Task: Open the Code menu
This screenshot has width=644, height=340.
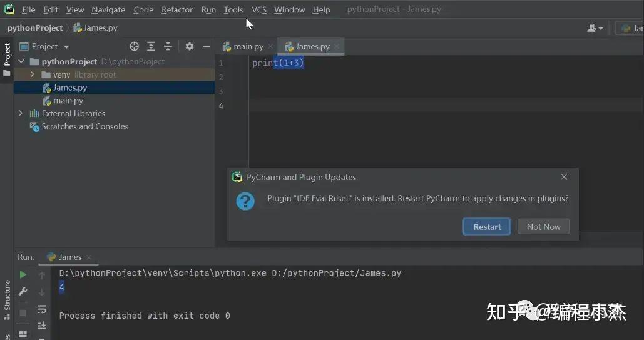Action: click(x=143, y=9)
